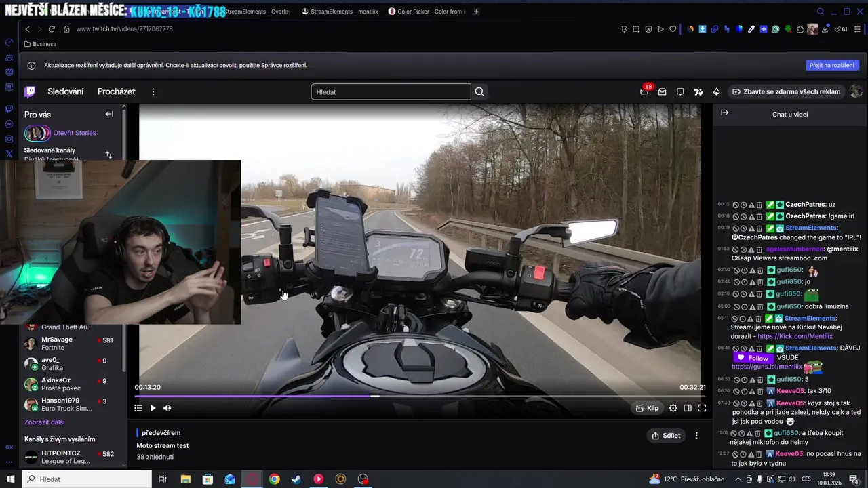Open Steam from the taskbar
Image resolution: width=868 pixels, height=488 pixels.
point(296,479)
